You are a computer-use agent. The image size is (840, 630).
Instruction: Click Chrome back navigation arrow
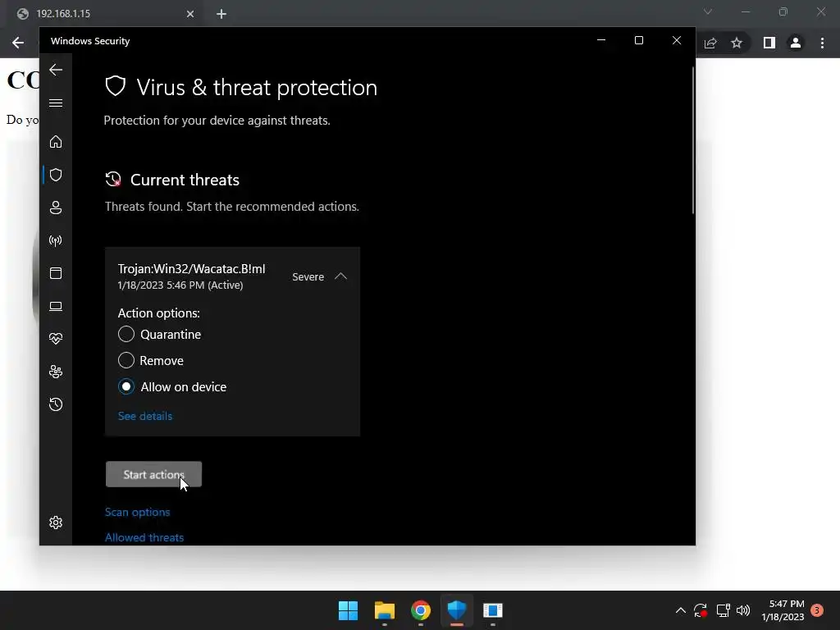tap(18, 43)
